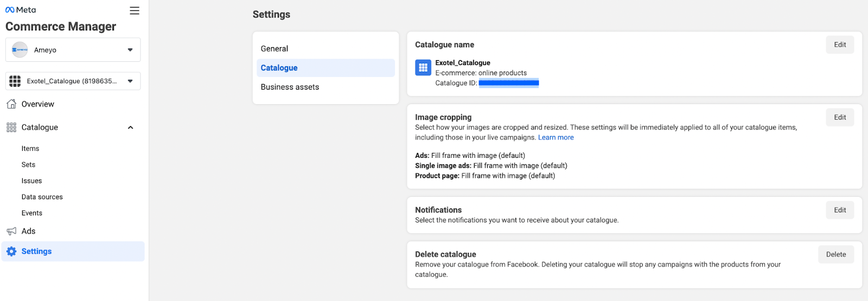The image size is (868, 301).
Task: Click the Meta logo icon
Action: 10,10
